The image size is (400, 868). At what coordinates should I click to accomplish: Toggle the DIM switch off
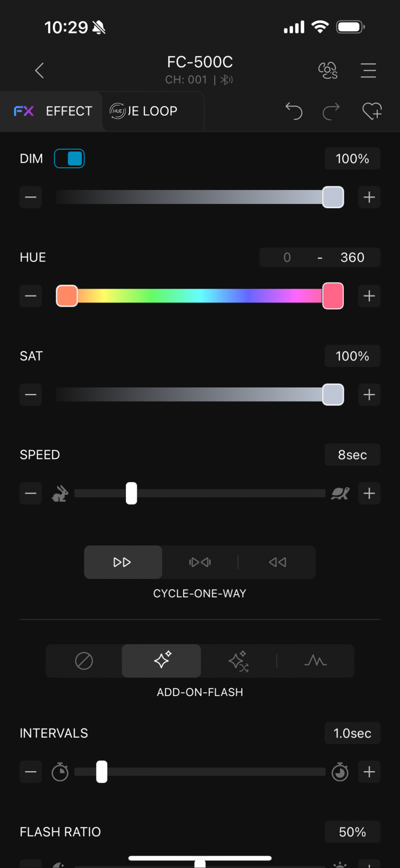[x=69, y=159]
